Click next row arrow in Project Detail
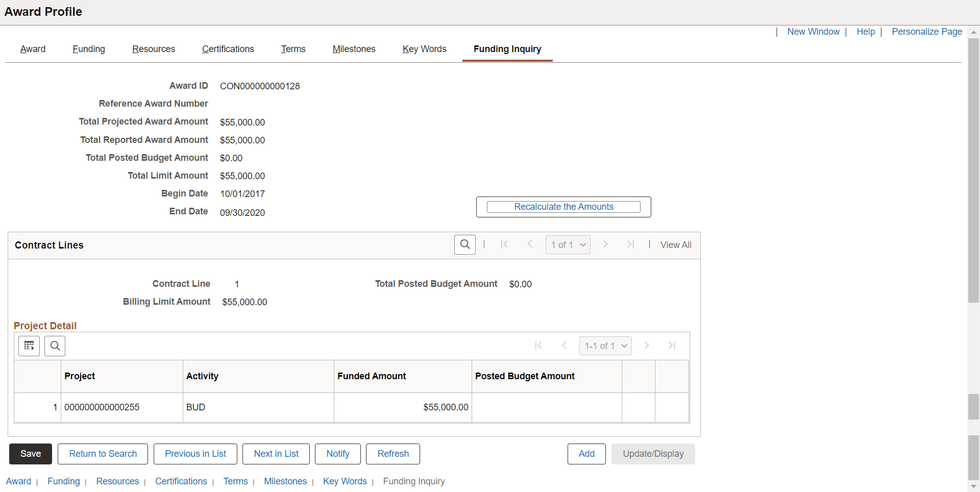 [647, 346]
